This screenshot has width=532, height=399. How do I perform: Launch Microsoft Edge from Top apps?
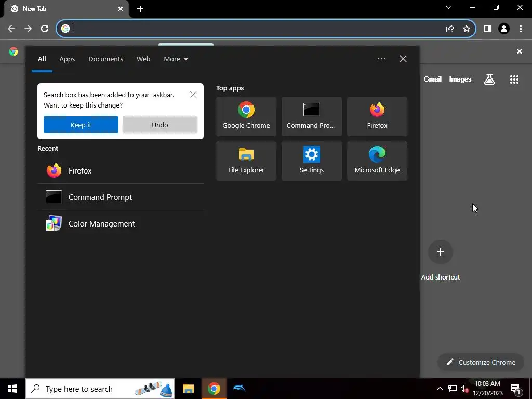pos(377,161)
